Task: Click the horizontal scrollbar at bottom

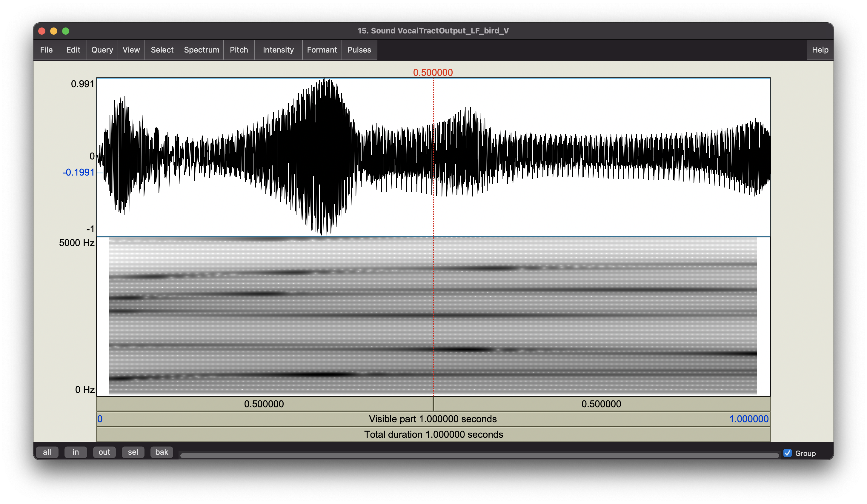Action: (479, 456)
